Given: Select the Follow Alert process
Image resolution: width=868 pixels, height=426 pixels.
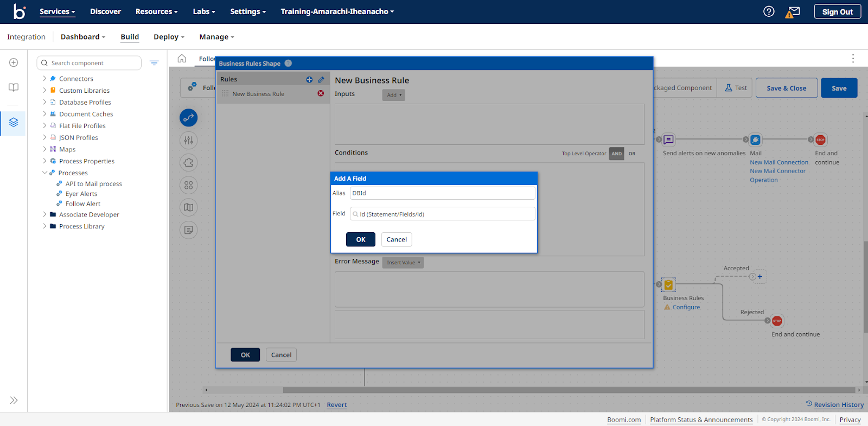Looking at the screenshot, I should (x=83, y=204).
